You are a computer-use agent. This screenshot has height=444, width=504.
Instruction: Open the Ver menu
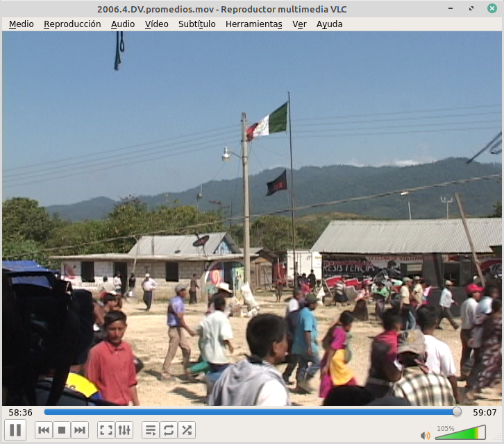coord(299,24)
